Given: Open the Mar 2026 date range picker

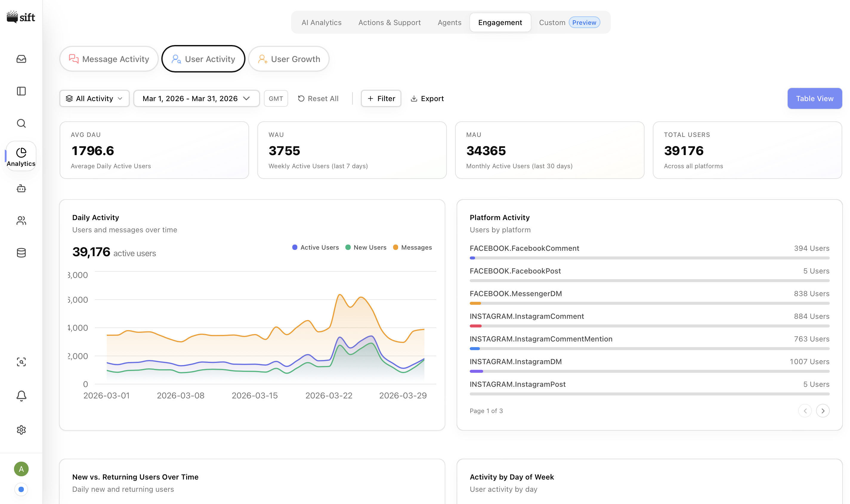Looking at the screenshot, I should point(196,98).
